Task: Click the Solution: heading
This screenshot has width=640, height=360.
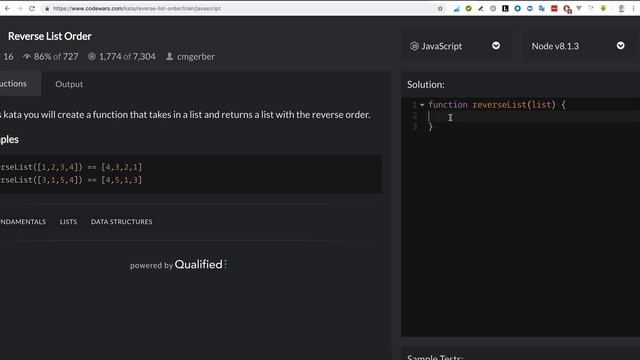Action: tap(426, 84)
